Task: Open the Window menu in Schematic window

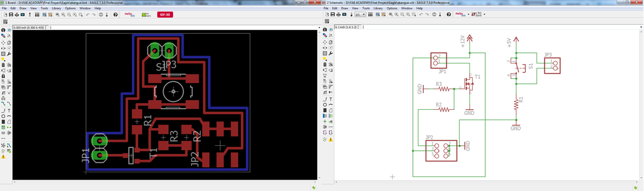Action: (407, 8)
